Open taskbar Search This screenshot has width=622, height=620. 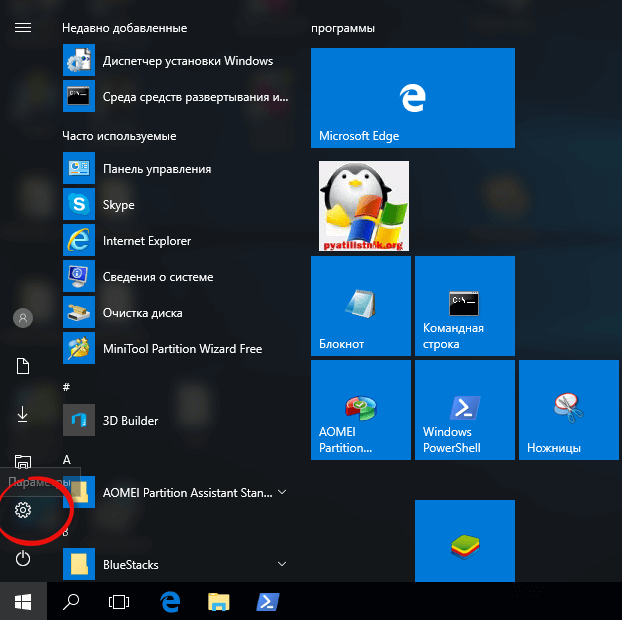tap(71, 602)
